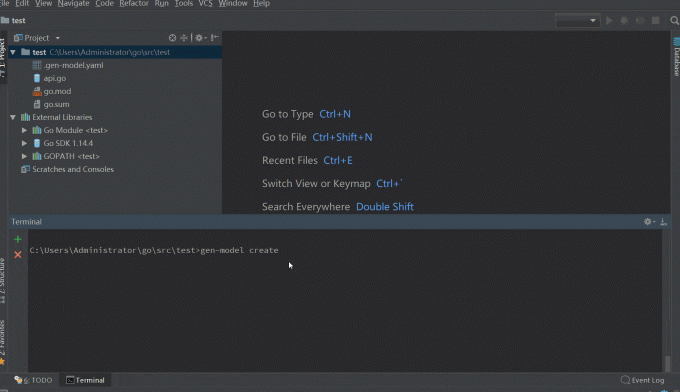Add a new terminal session with plus

[18, 239]
